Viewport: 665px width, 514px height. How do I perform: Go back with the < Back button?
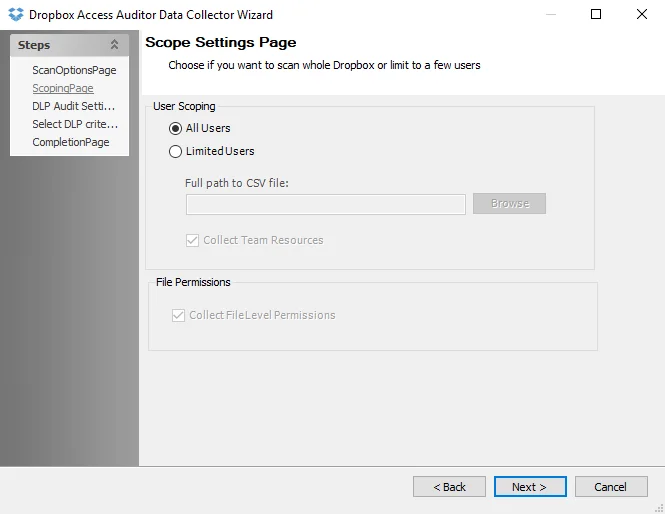(449, 486)
